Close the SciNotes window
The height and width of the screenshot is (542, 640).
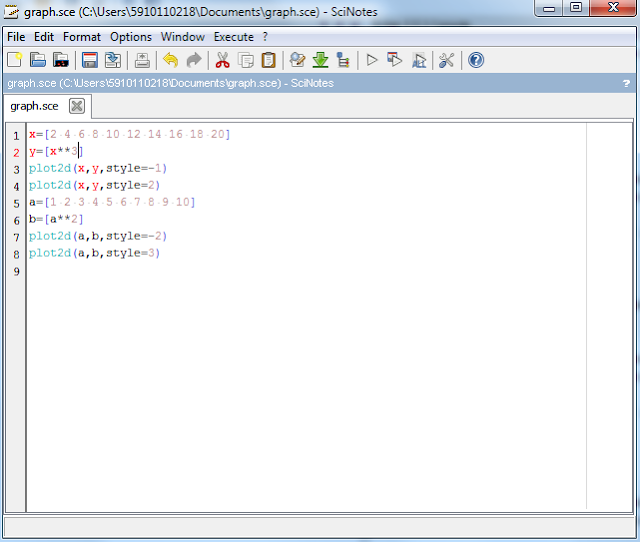pyautogui.click(x=613, y=8)
